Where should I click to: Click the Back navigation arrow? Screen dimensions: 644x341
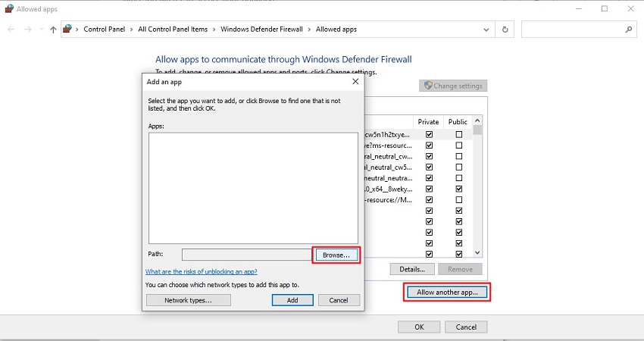pyautogui.click(x=11, y=30)
